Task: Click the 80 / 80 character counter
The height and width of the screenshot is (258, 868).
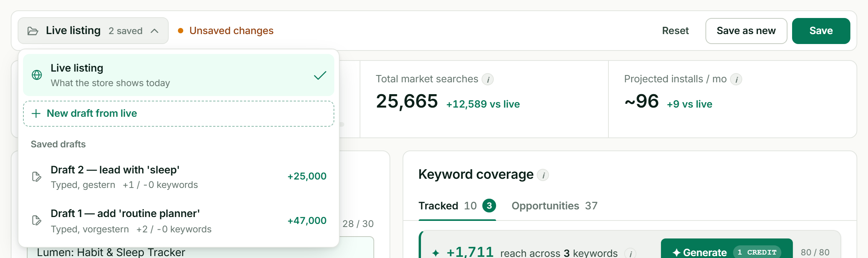Action: pyautogui.click(x=815, y=252)
